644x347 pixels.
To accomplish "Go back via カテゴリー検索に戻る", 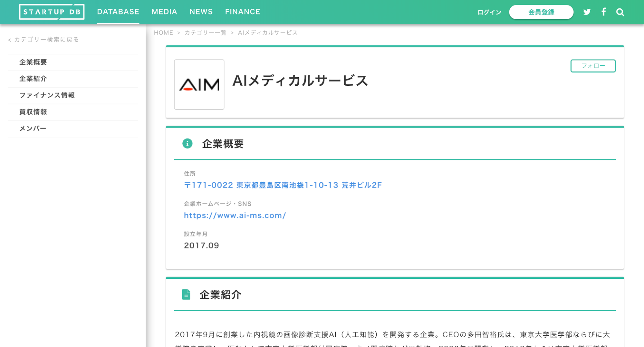I will [43, 40].
